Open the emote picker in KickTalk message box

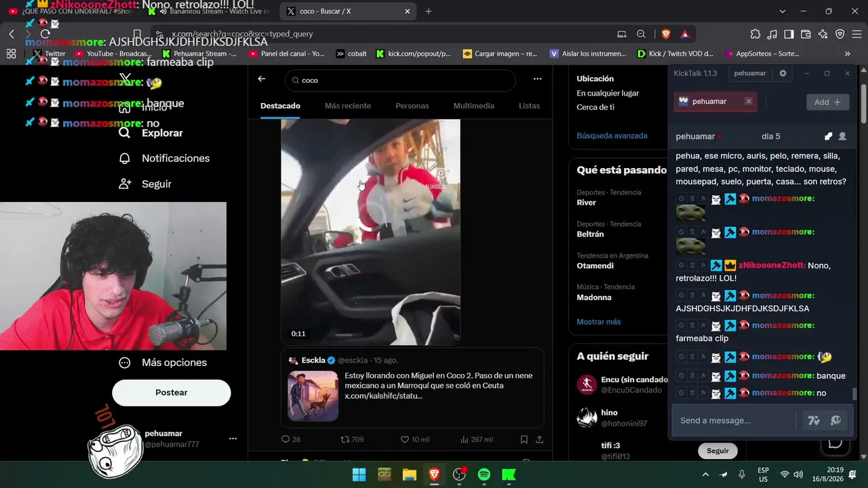[836, 420]
